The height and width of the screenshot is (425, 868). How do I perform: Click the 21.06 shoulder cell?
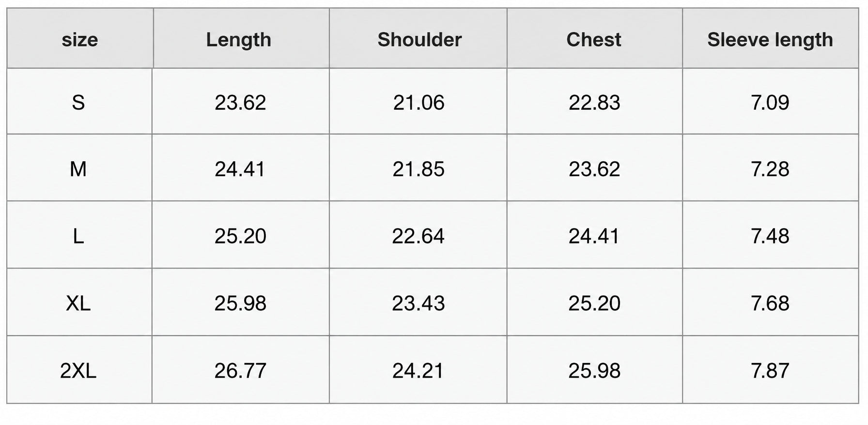tap(418, 101)
